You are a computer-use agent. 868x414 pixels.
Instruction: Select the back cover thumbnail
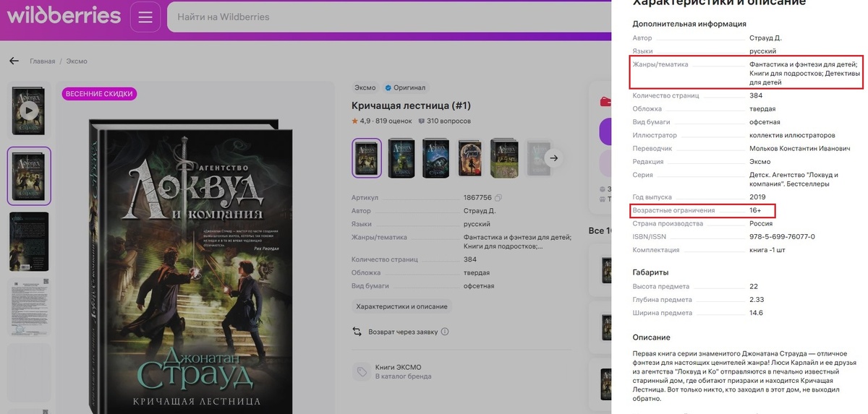[29, 241]
